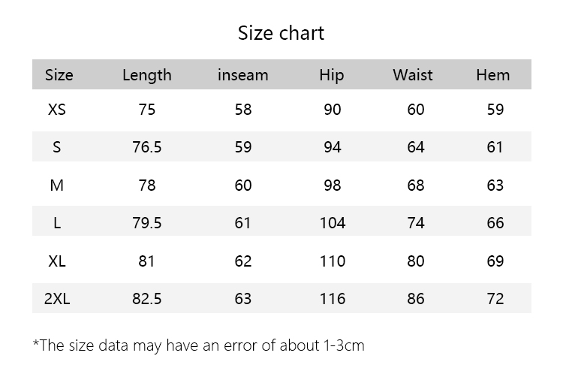Click the M size row label

pos(57,185)
